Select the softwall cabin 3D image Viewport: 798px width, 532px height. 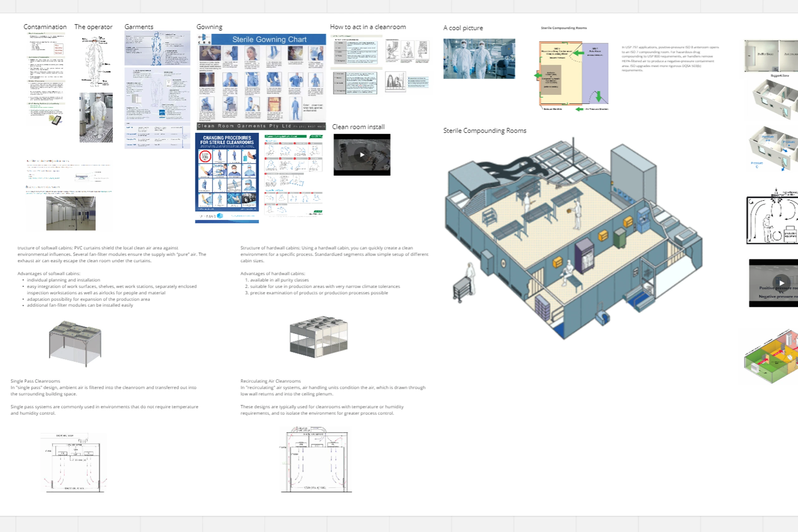(x=75, y=343)
